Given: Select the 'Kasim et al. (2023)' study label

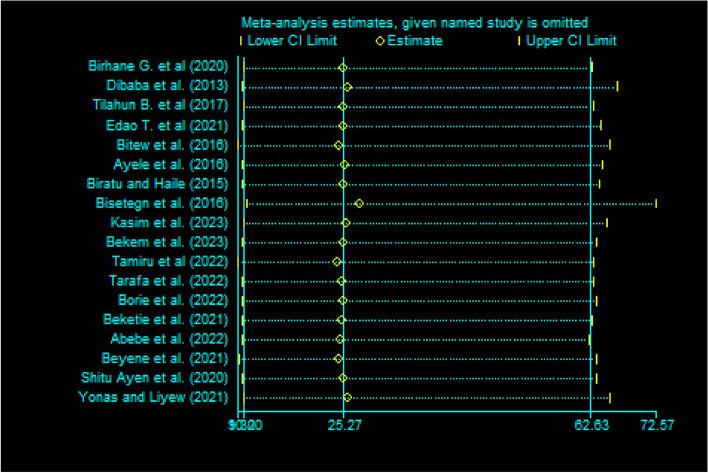Looking at the screenshot, I should click(169, 223).
